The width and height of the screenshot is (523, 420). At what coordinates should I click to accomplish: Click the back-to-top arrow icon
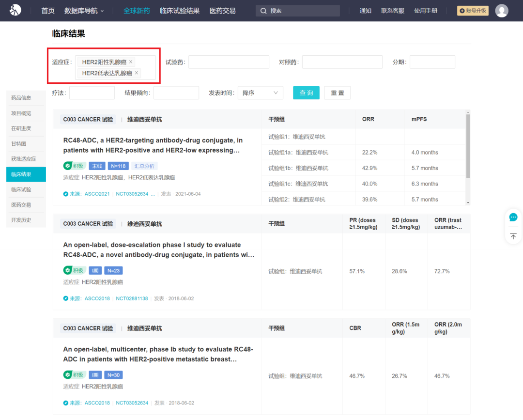tap(513, 236)
